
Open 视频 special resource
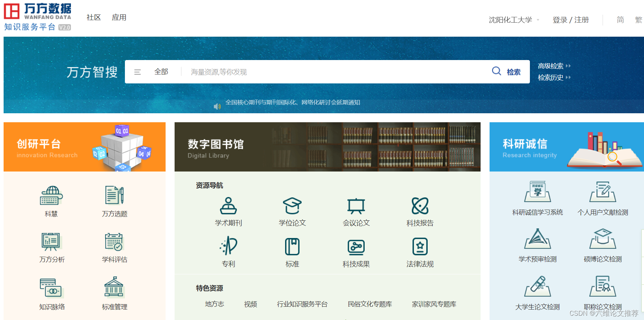[x=251, y=304]
